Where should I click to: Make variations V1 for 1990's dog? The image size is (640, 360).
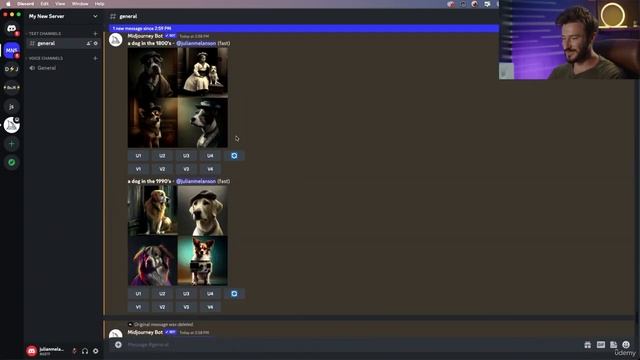138,307
